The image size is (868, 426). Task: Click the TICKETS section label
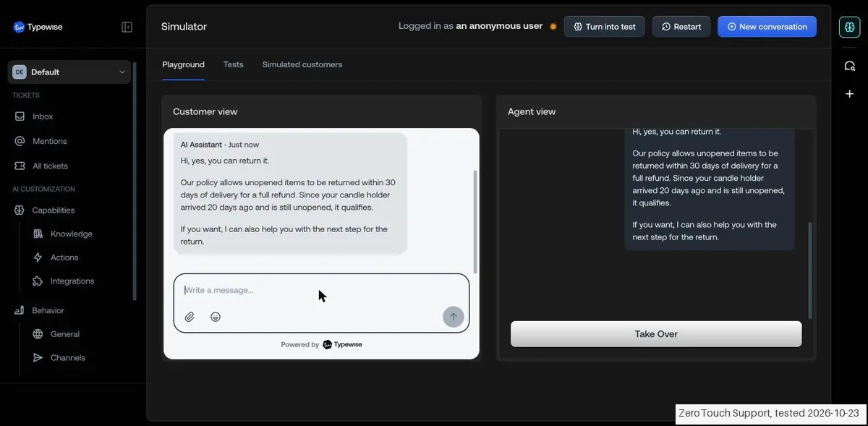[26, 95]
